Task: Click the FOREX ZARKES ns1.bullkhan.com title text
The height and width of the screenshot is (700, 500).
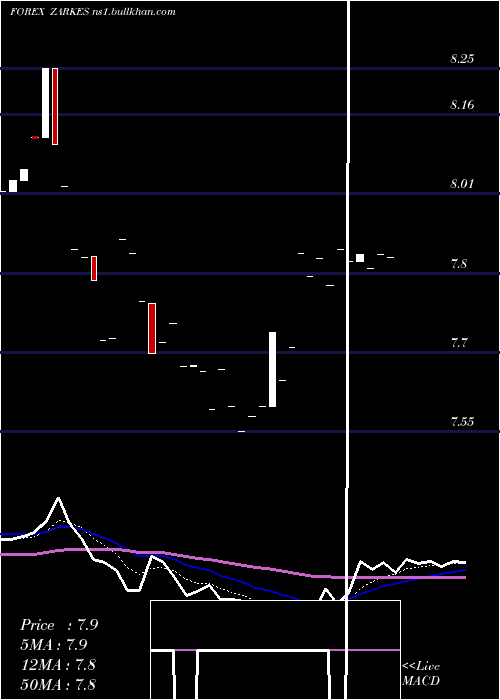Action: pyautogui.click(x=93, y=12)
